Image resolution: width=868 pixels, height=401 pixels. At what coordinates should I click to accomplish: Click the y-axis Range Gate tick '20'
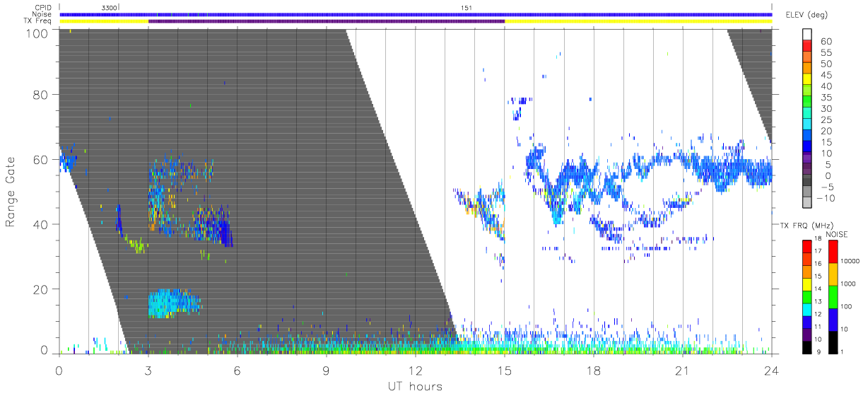(x=42, y=289)
